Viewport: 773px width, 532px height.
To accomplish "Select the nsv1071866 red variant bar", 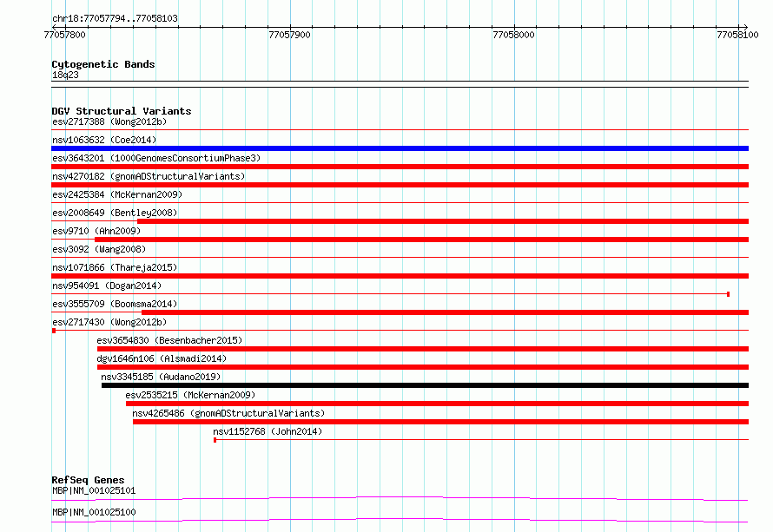I will click(400, 276).
